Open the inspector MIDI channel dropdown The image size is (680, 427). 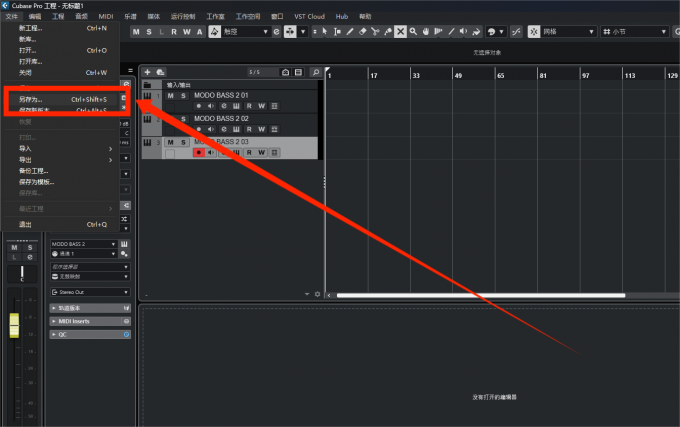pyautogui.click(x=84, y=254)
